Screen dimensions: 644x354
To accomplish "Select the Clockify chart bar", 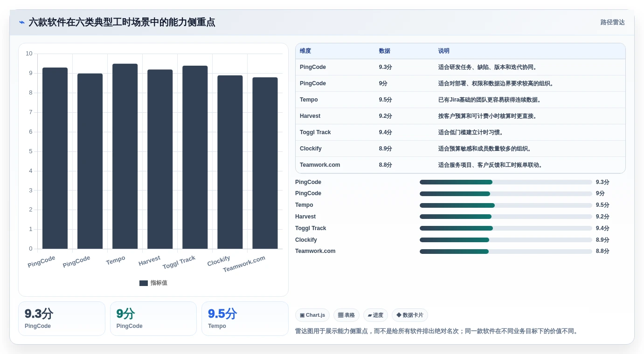I will pos(230,162).
